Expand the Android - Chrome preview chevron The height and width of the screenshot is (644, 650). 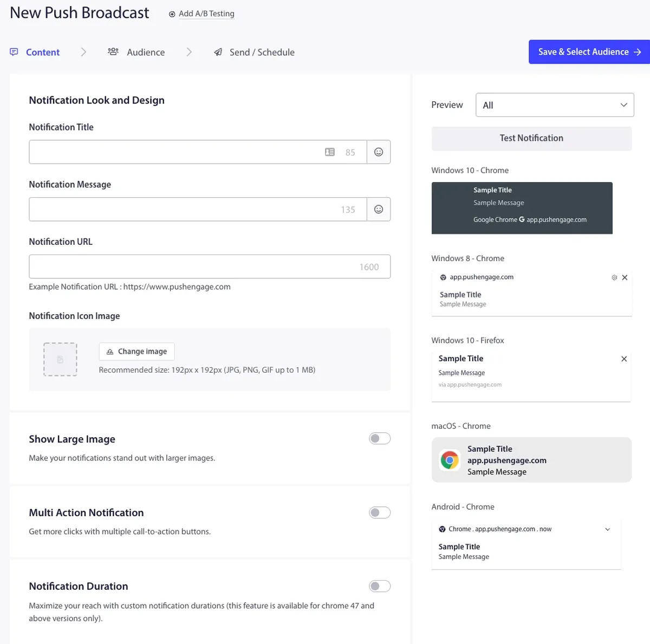pos(608,529)
